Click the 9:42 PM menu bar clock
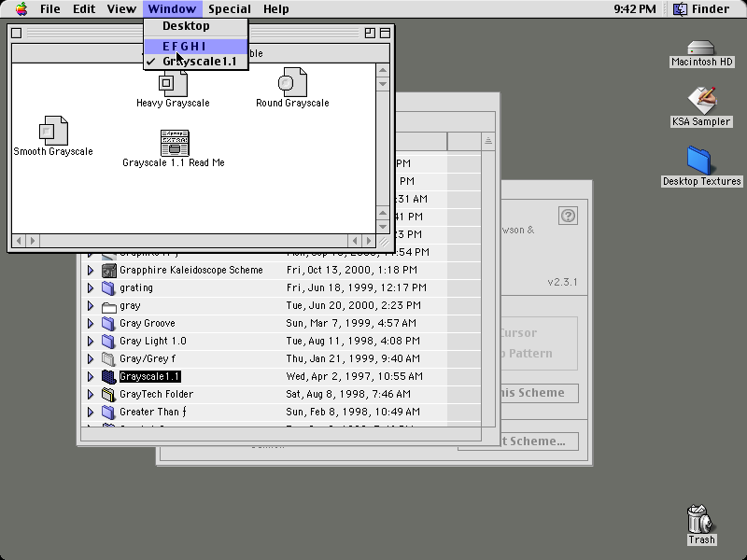Viewport: 747px width, 560px height. [635, 9]
